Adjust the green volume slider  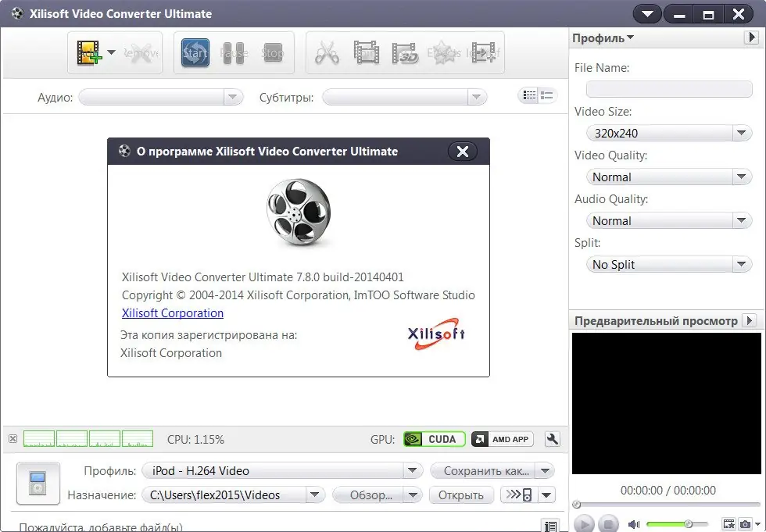tap(677, 524)
